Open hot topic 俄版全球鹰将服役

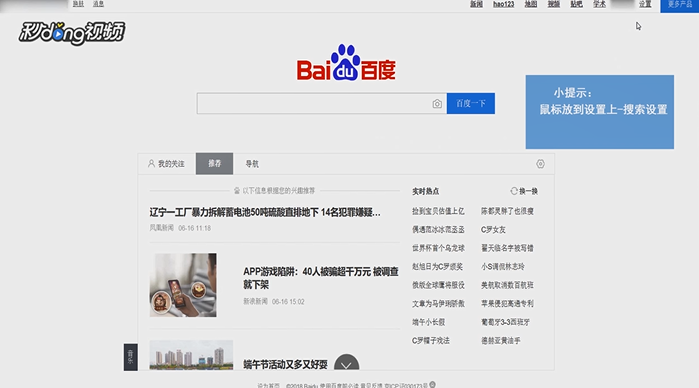(438, 285)
